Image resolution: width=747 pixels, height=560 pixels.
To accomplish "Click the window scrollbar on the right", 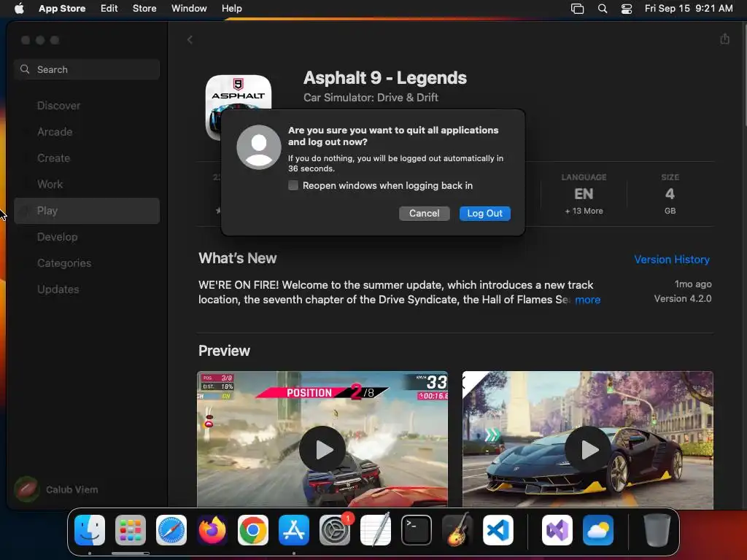I will tap(745, 74).
